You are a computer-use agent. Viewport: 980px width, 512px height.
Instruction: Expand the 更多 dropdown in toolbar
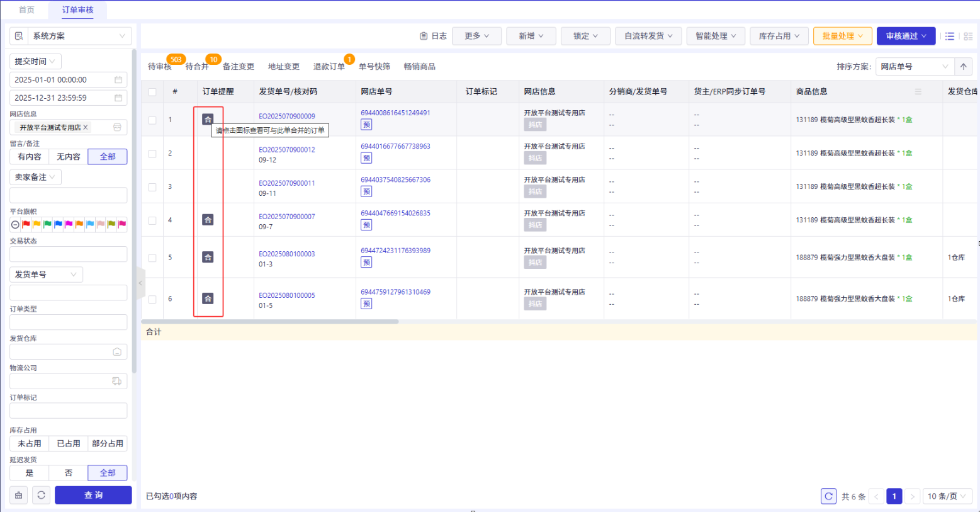[x=476, y=36]
